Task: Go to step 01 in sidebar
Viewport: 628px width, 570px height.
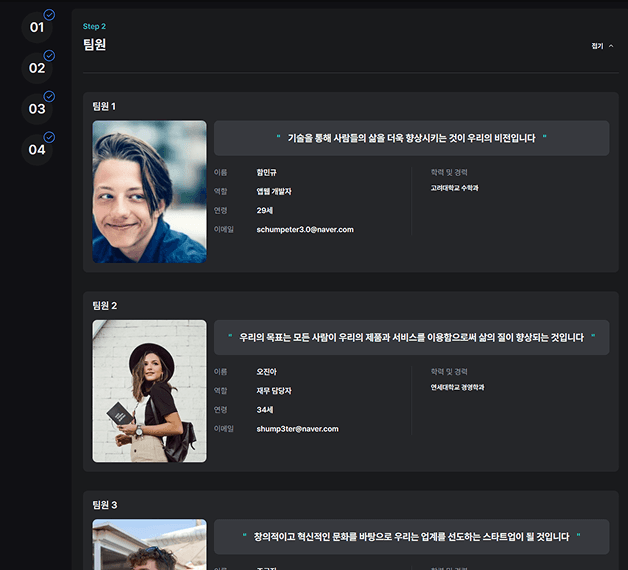Action: pos(37,27)
